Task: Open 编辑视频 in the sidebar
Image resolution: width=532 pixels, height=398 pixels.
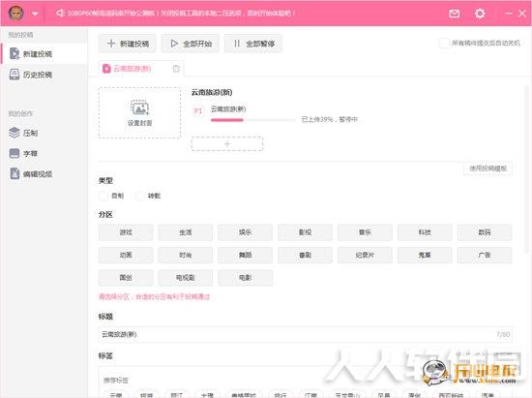Action: tap(44, 174)
